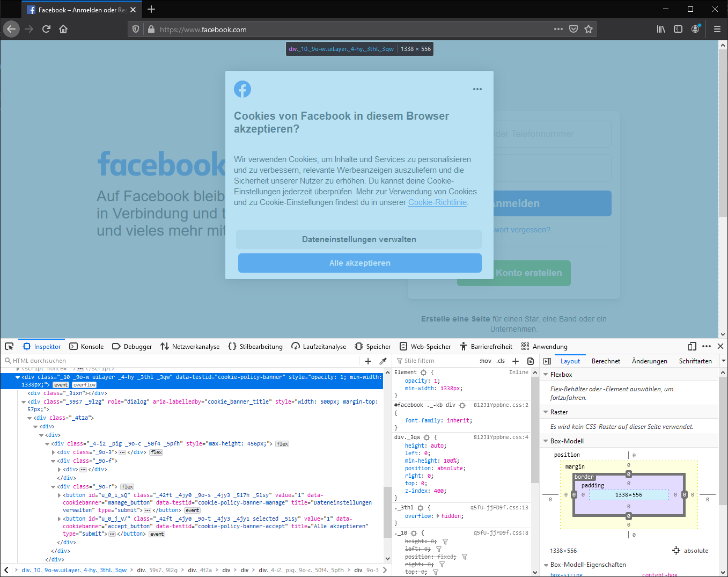
Task: Toggle flex badge on _9o-3 div
Action: [157, 452]
